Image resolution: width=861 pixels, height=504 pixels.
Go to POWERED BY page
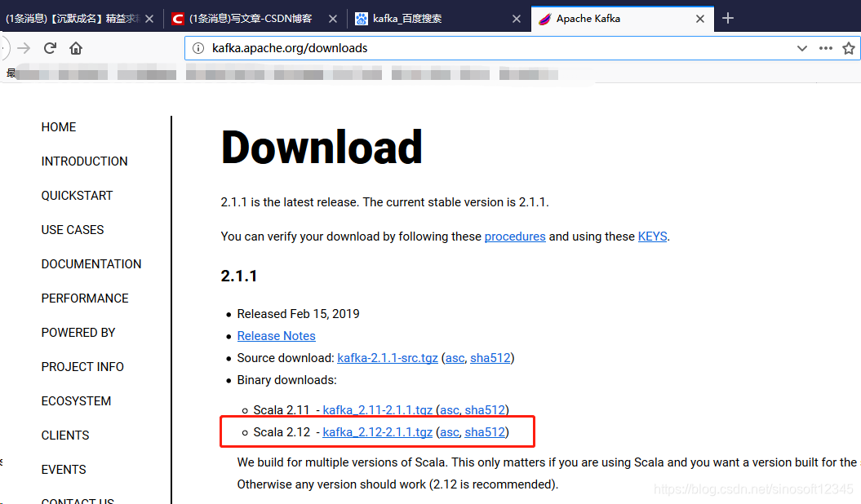(78, 333)
